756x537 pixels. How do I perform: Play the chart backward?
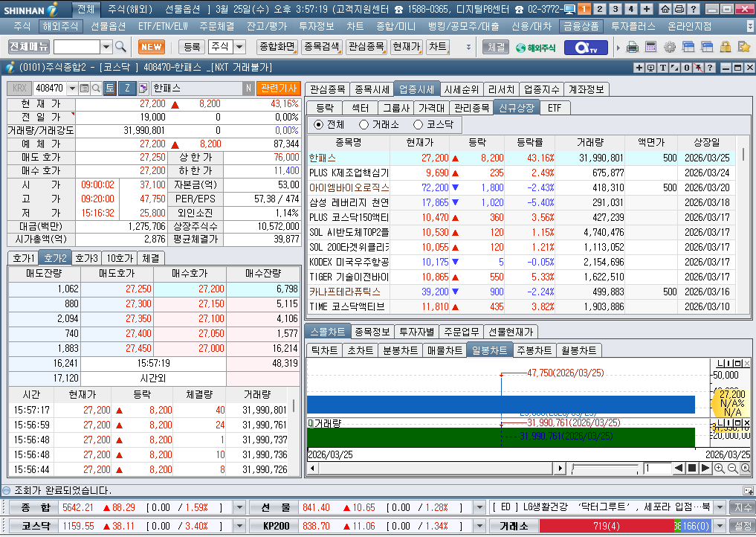coord(679,468)
